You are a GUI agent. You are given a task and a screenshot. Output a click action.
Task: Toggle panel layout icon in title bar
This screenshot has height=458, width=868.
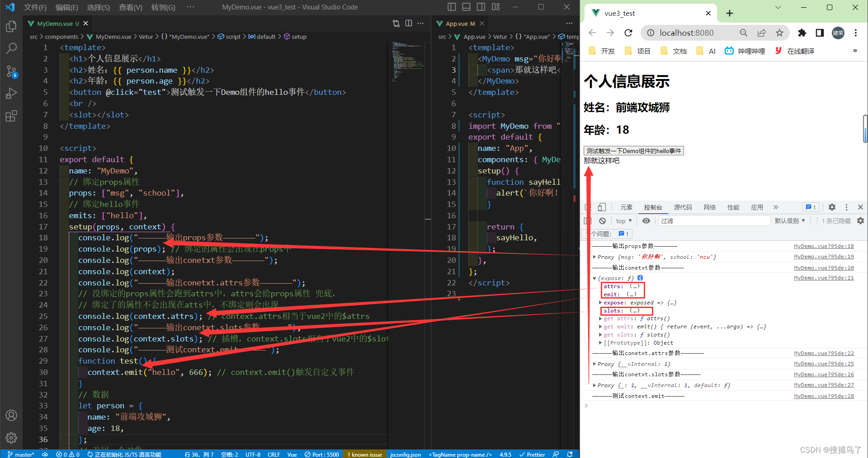(x=467, y=7)
